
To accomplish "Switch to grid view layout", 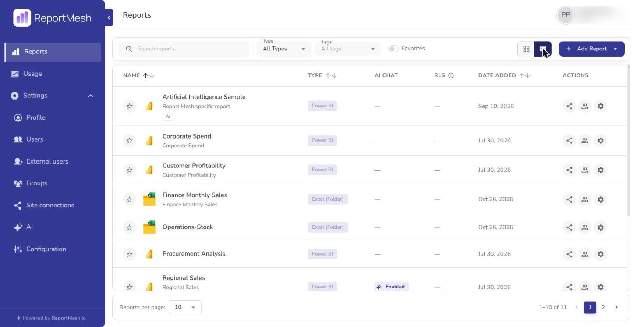I will [526, 49].
